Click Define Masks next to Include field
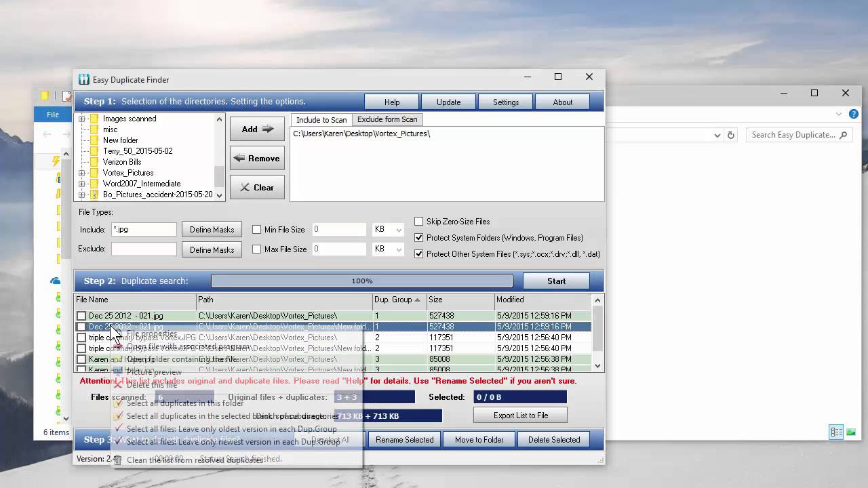 212,230
